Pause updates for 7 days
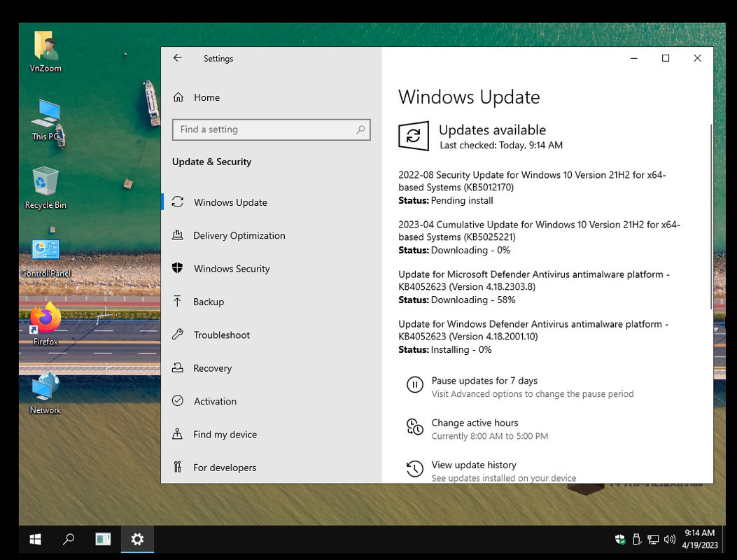 pos(484,380)
